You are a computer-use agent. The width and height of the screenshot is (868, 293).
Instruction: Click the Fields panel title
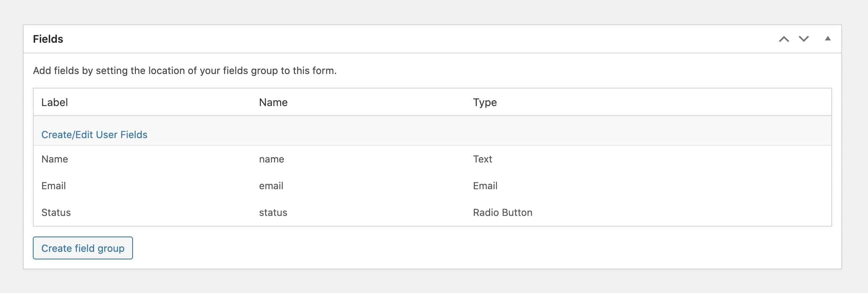point(48,39)
